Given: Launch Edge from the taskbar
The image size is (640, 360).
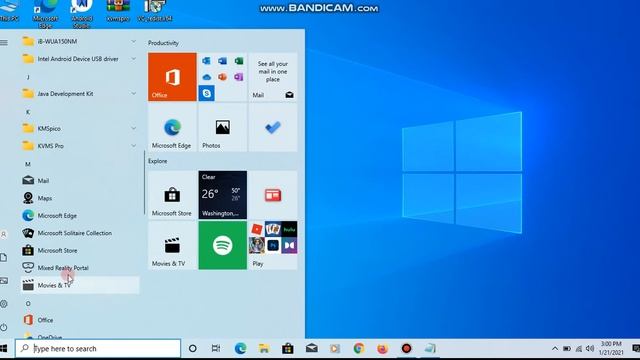Looking at the screenshot, I should [x=240, y=348].
